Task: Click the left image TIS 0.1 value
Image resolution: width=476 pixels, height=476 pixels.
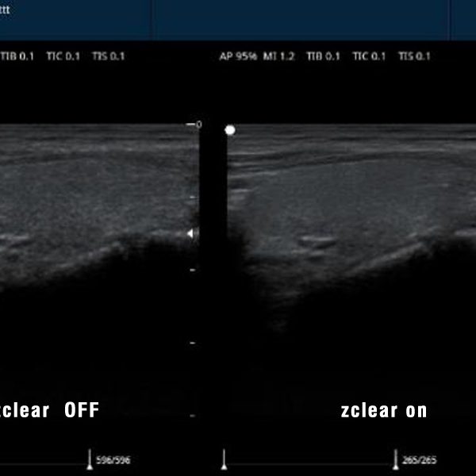Action: (x=108, y=56)
